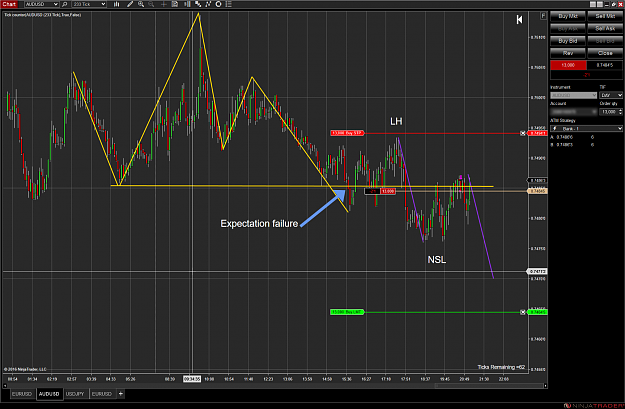
Task: Click the ATM row A price
Action: [x=565, y=137]
